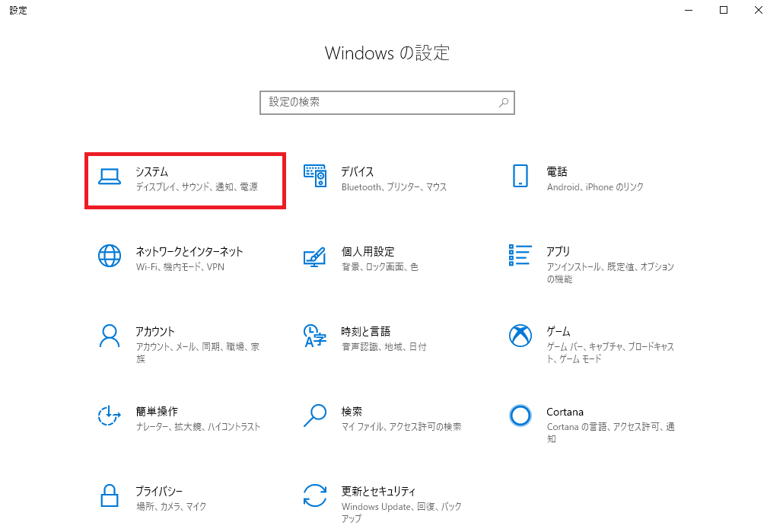Click the プライバシー padlock icon
This screenshot has width=767, height=532.
point(110,495)
